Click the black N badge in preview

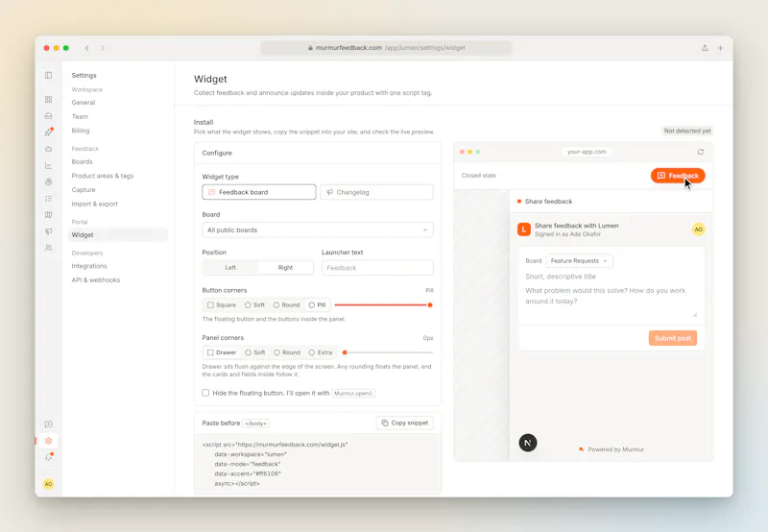point(527,443)
